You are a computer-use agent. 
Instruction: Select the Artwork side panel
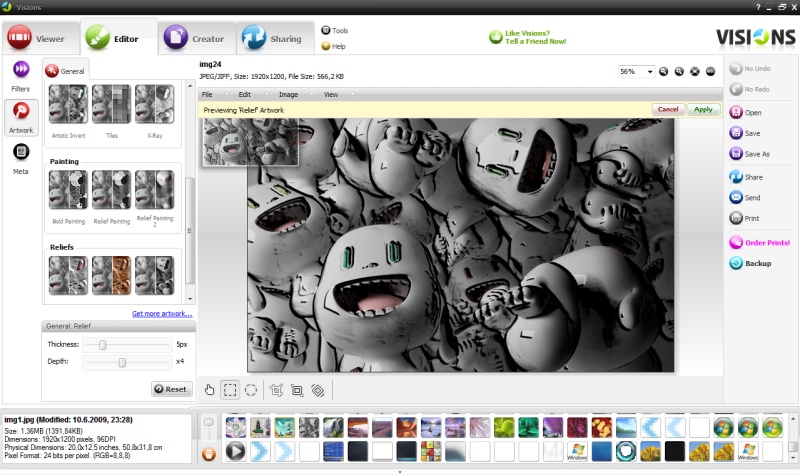point(21,118)
